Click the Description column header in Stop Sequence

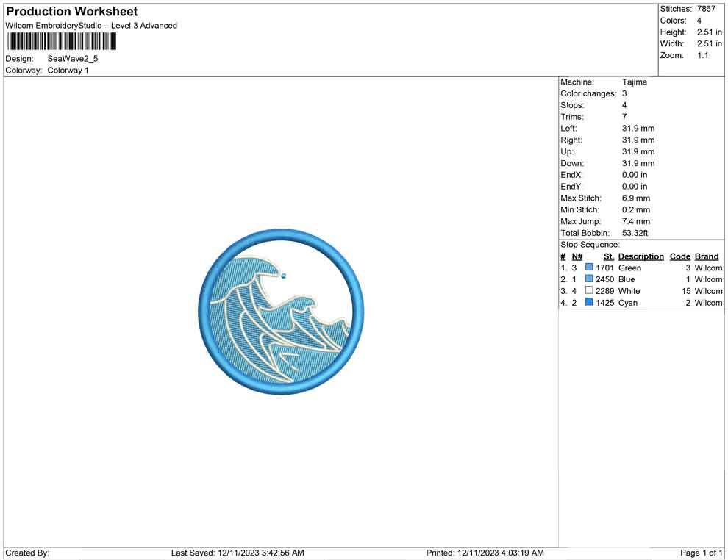pyautogui.click(x=640, y=256)
